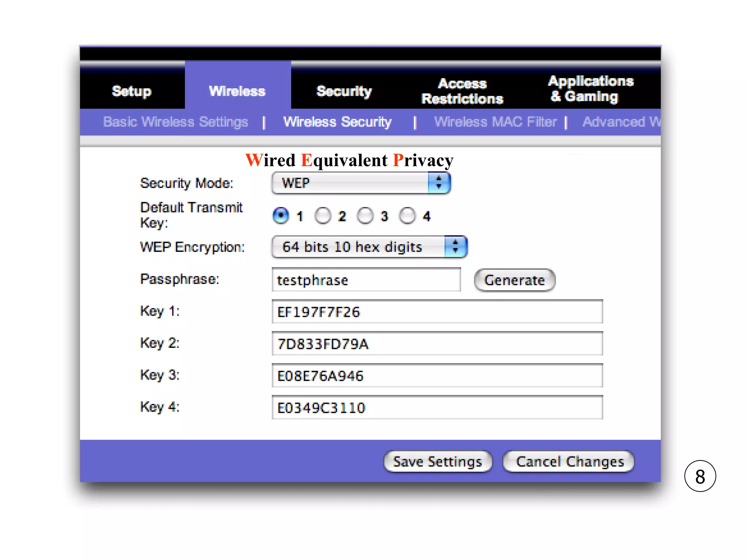The image size is (747, 560).
Task: Open the Access Restrictions tab
Action: [462, 91]
